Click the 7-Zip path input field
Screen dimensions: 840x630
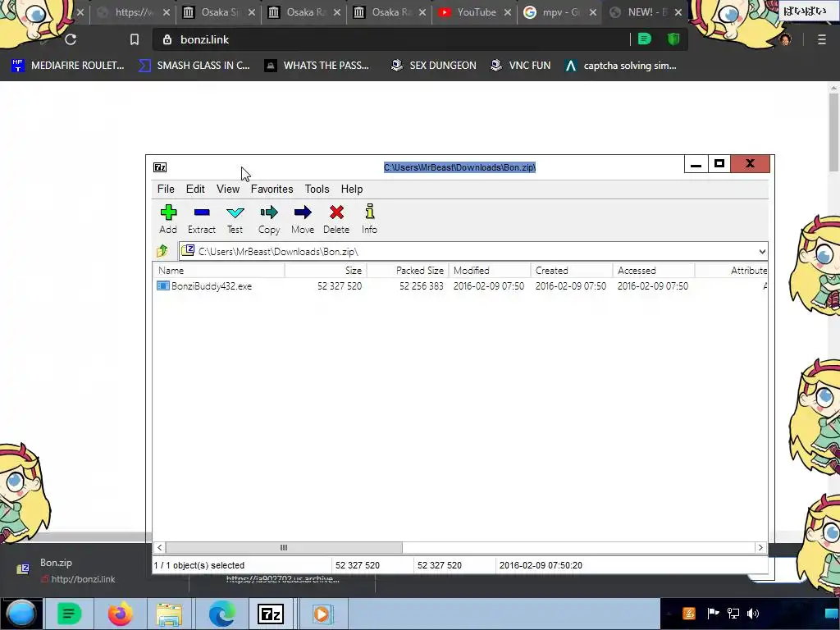tap(473, 251)
